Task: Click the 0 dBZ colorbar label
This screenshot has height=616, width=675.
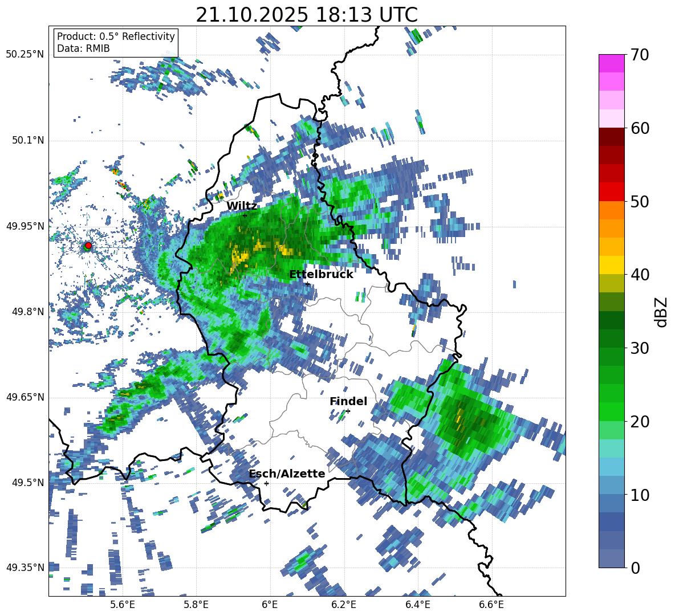Action: pos(635,568)
